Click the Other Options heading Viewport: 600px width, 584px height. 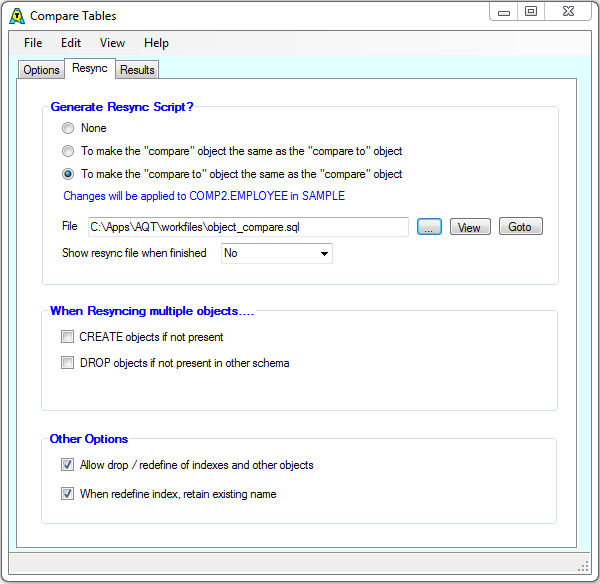point(89,439)
